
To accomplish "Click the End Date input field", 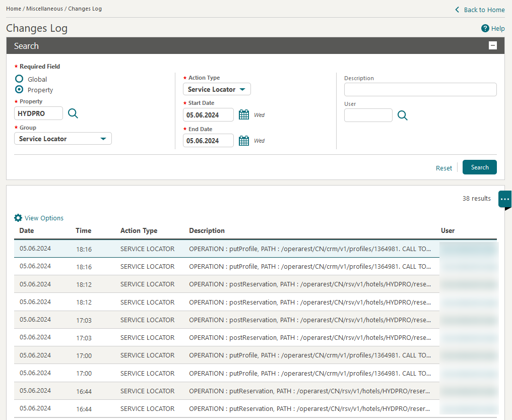I will 208,141.
